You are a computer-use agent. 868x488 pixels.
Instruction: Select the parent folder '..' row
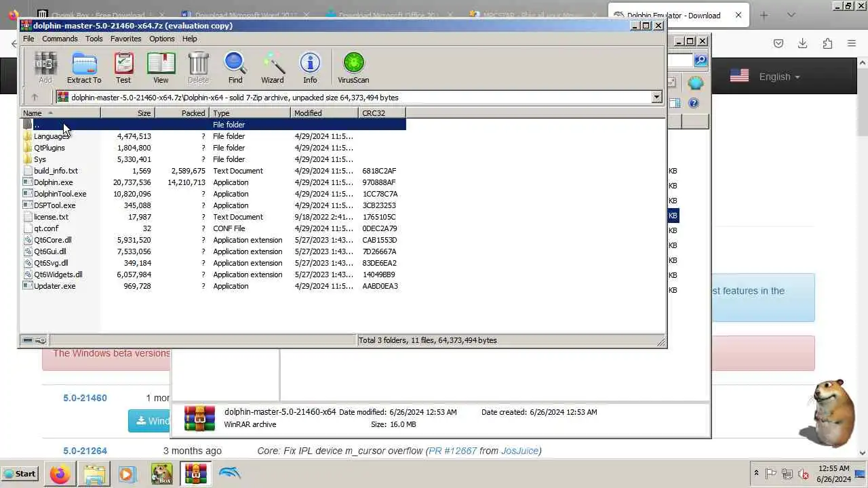pos(213,125)
